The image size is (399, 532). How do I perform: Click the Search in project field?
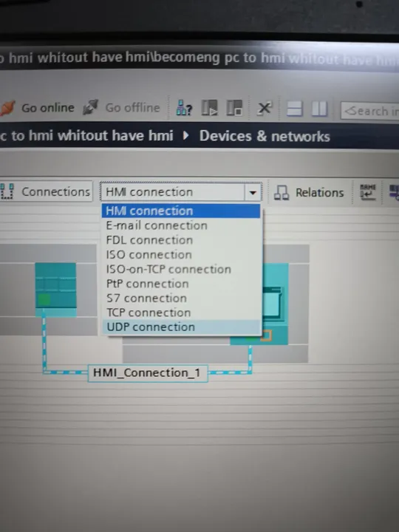point(370,111)
